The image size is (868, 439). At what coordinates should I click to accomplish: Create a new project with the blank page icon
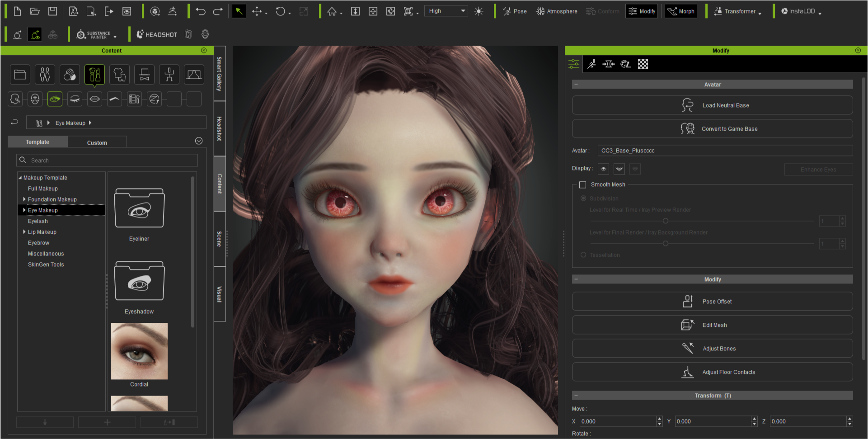pyautogui.click(x=17, y=11)
